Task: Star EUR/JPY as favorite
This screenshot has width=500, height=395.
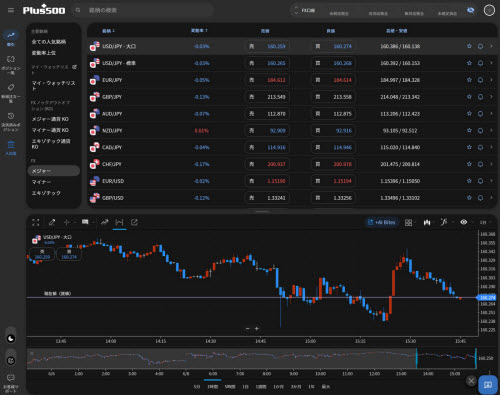Action: (469, 80)
